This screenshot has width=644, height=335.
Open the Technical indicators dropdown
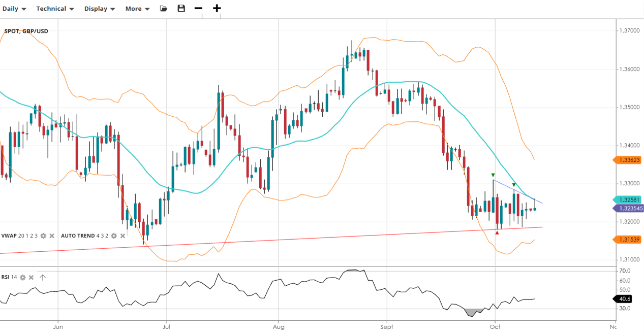point(55,9)
